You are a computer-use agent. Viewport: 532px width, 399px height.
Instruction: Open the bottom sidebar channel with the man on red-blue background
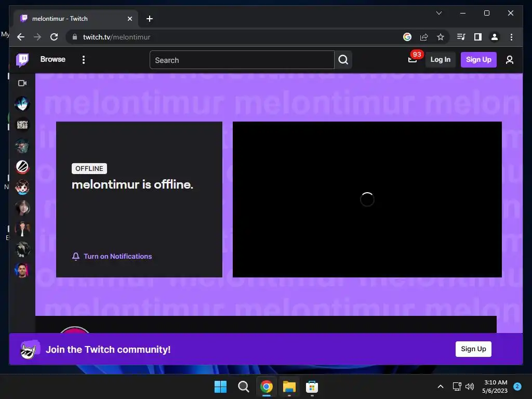(22, 270)
